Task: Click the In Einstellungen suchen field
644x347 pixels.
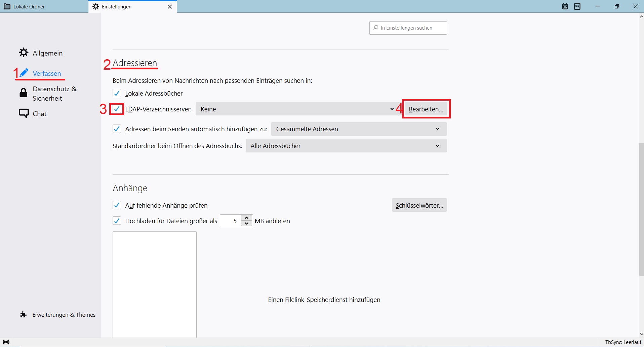Action: point(408,28)
